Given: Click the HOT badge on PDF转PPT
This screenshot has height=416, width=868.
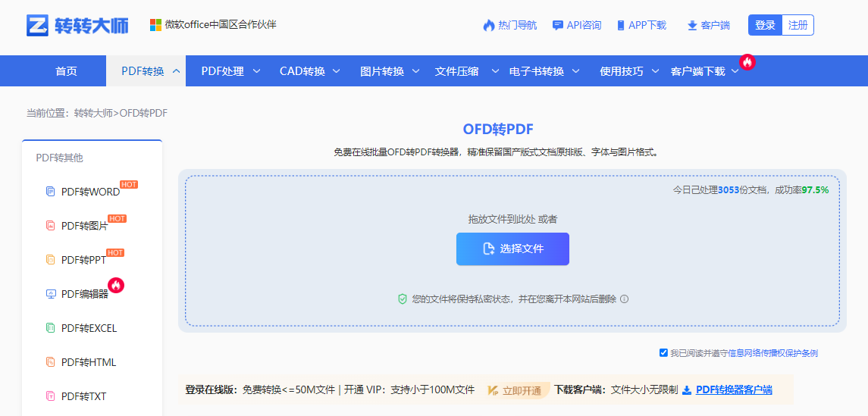Looking at the screenshot, I should coord(115,253).
